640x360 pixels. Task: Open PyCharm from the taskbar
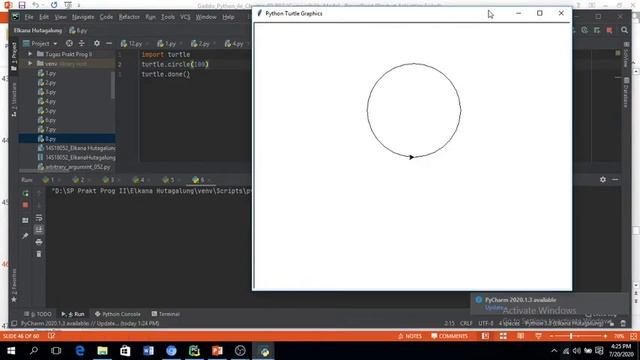(x=194, y=351)
